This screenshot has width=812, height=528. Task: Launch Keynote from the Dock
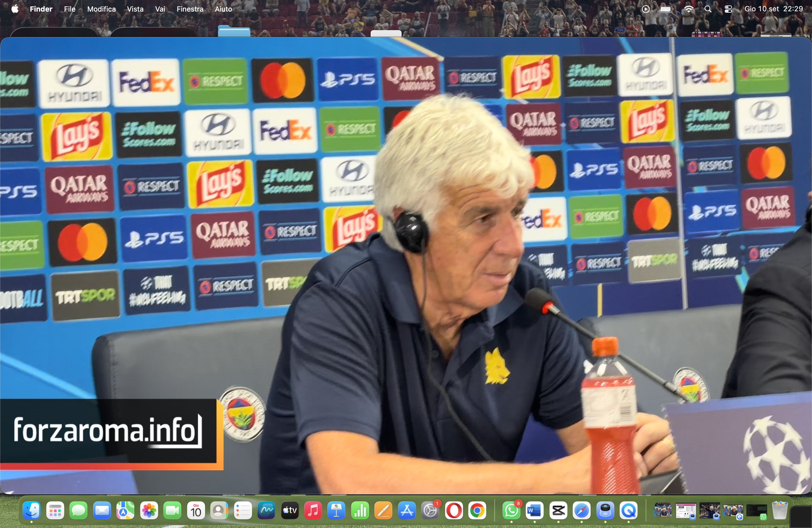tap(336, 511)
